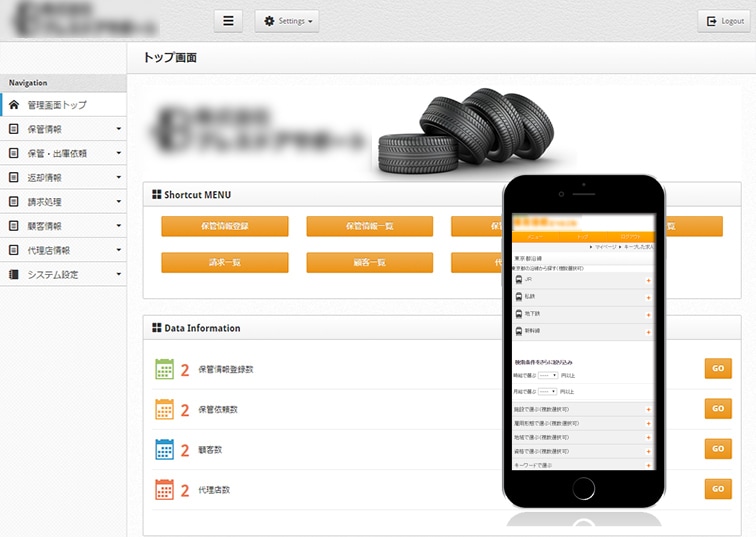Select the ログアウト tab on the phone

631,237
